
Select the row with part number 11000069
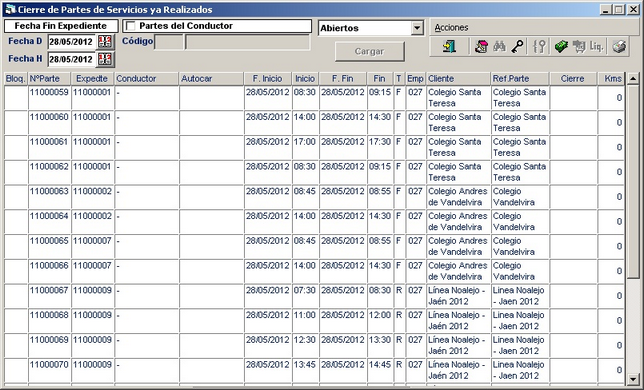pos(314,346)
